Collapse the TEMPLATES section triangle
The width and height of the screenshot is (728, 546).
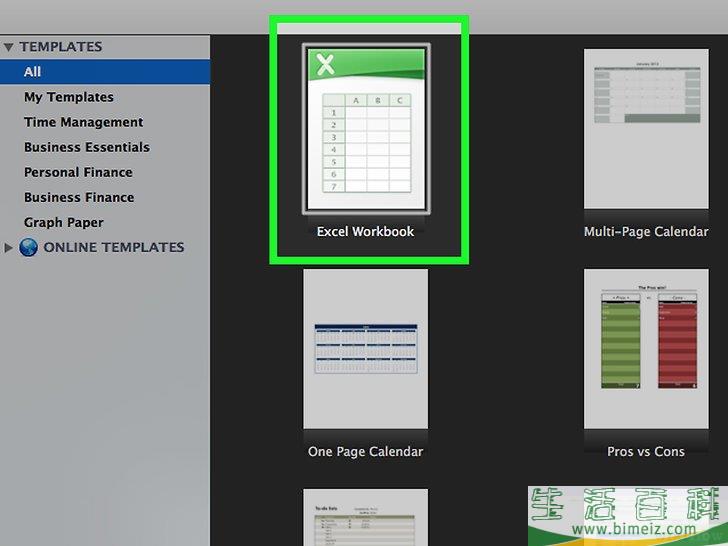point(8,47)
